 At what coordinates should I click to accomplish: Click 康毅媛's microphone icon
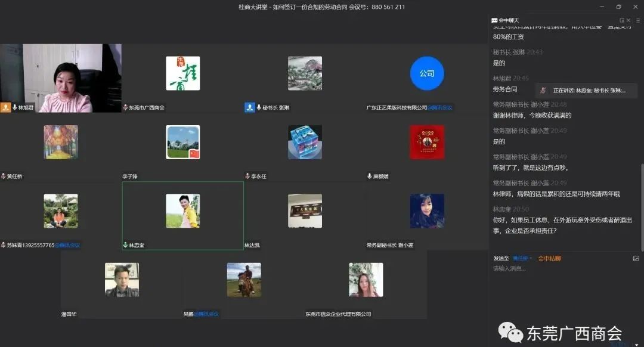(370, 176)
